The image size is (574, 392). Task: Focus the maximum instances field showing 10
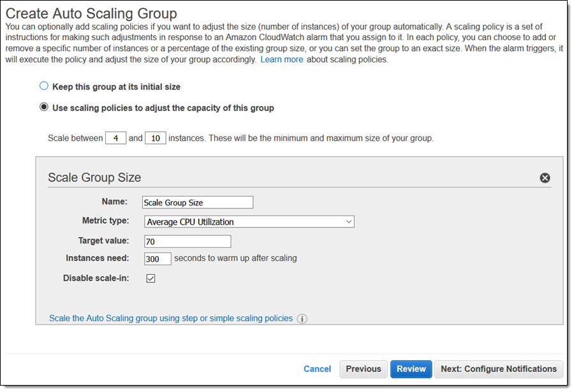click(155, 138)
